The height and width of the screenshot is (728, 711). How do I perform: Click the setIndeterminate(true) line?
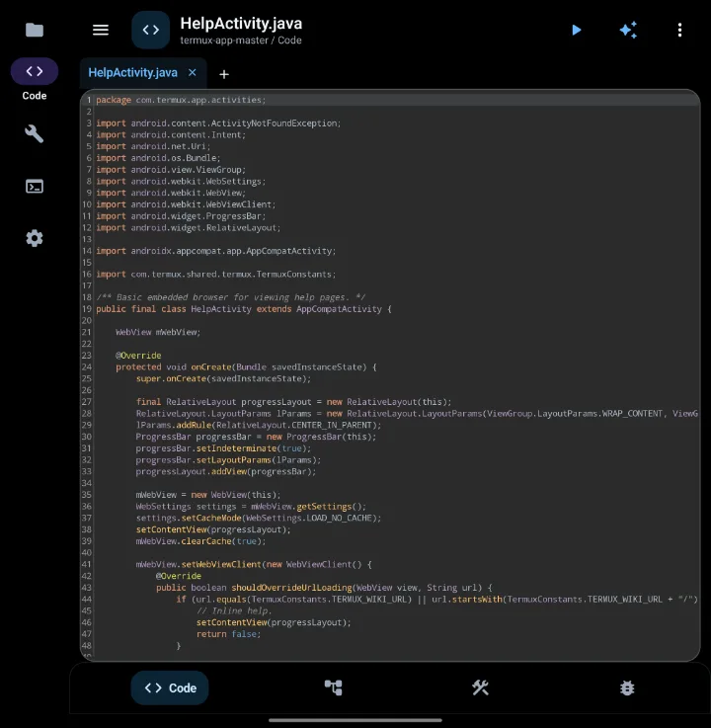(223, 448)
